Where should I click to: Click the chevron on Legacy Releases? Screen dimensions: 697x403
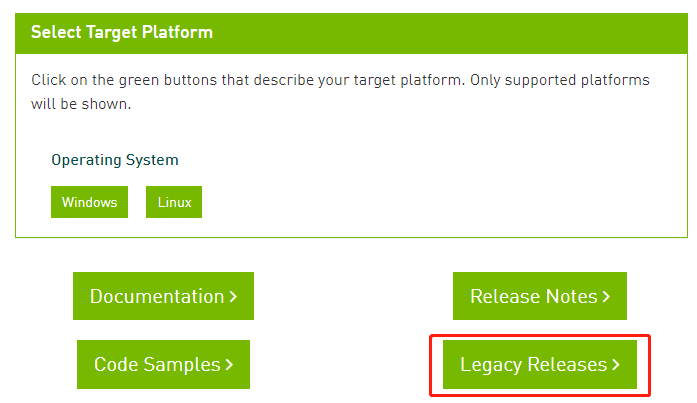coord(616,366)
